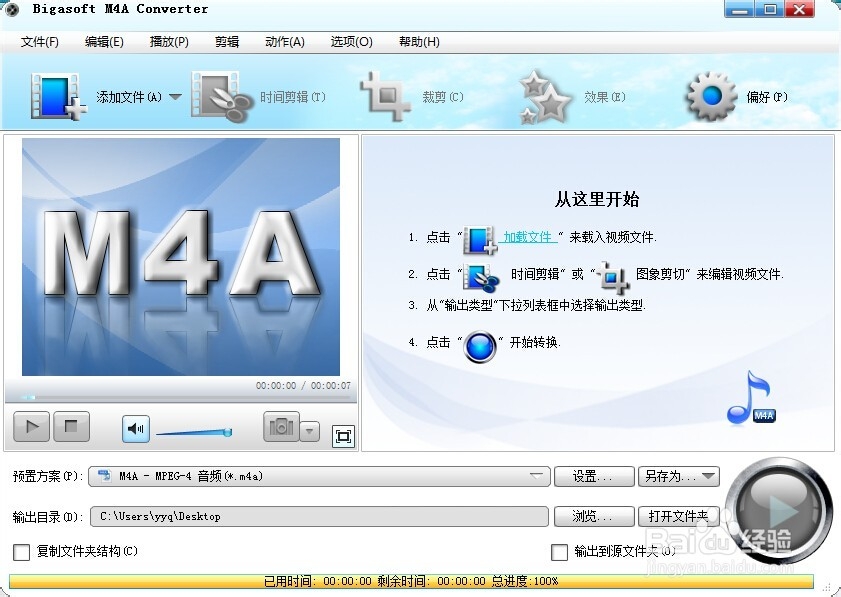Open the 编辑(E) menu
Screen dimensions: 841x597
coord(104,42)
